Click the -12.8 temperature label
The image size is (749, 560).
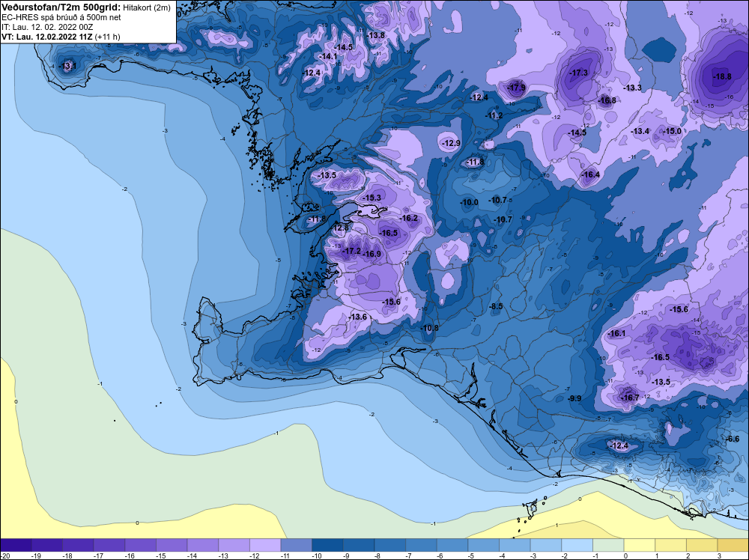pyautogui.click(x=341, y=228)
